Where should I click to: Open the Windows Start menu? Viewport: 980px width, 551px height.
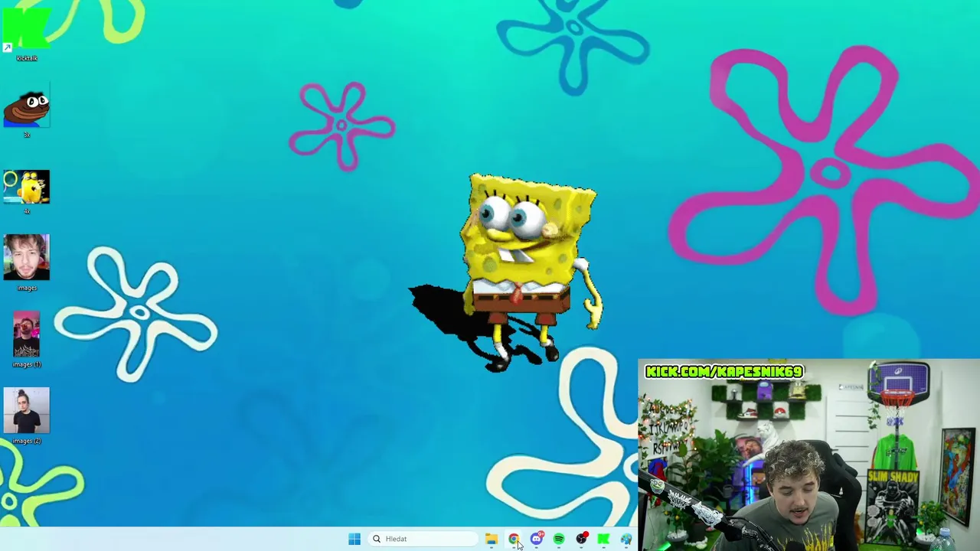(354, 539)
